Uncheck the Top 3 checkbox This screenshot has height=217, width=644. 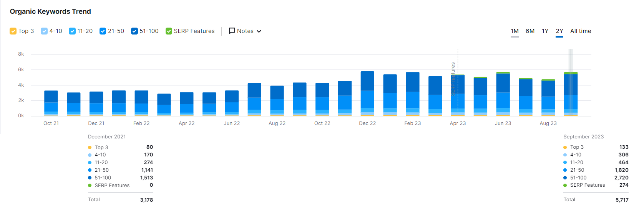tap(13, 31)
